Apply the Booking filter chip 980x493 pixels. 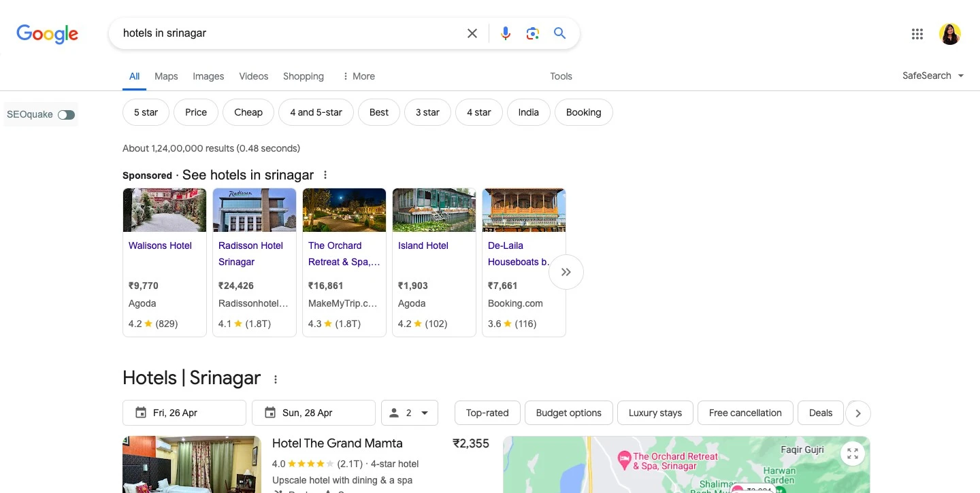coord(584,112)
